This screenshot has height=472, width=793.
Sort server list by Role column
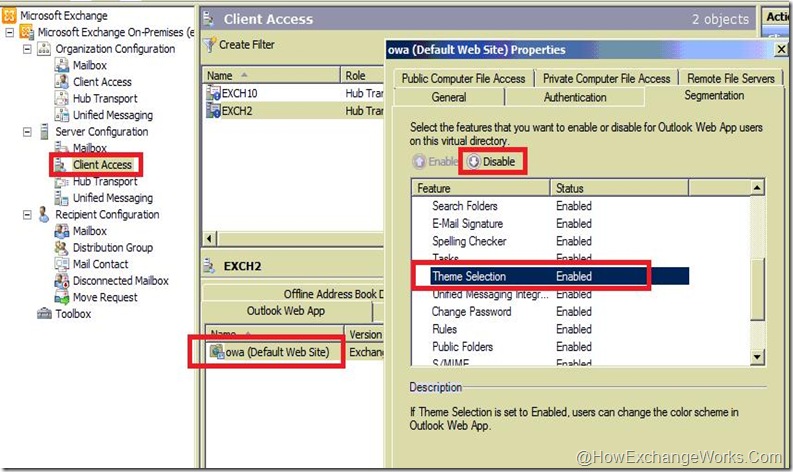coord(362,76)
